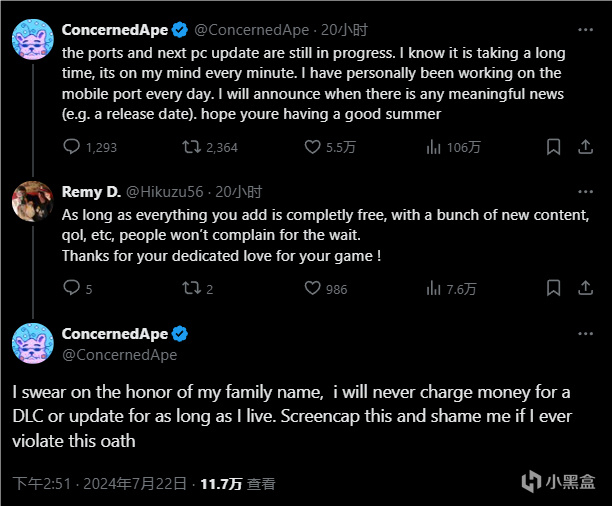The image size is (613, 506).
Task: View analytics for Remy D.'s 7.6万 views
Action: [434, 289]
